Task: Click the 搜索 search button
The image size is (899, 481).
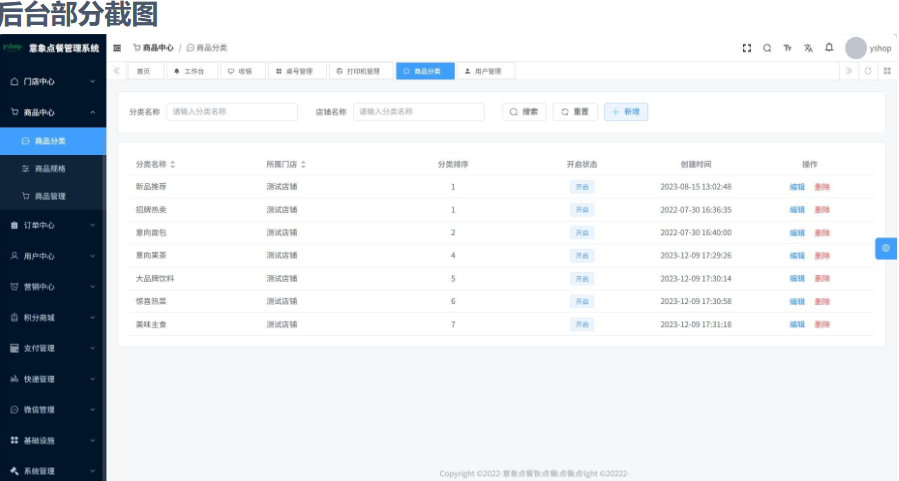Action: [x=524, y=112]
